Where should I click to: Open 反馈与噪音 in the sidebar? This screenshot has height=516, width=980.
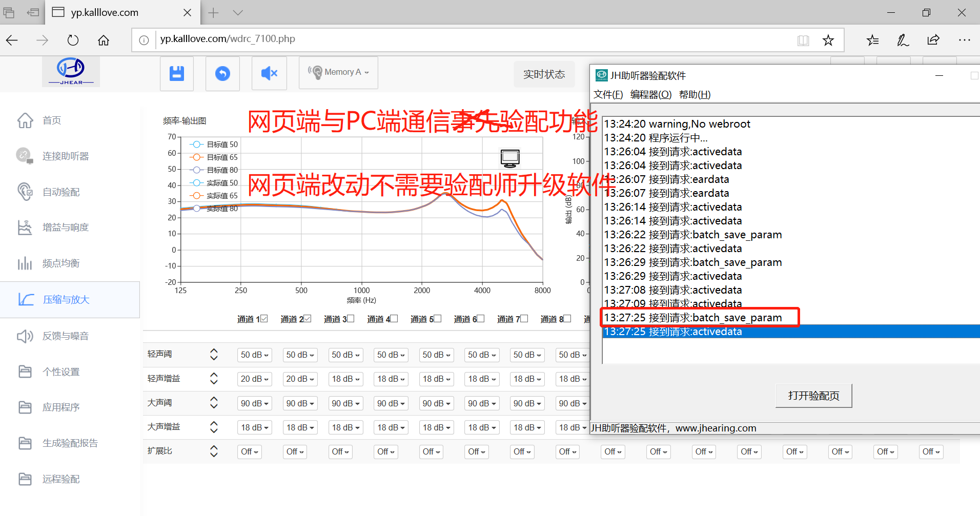65,336
